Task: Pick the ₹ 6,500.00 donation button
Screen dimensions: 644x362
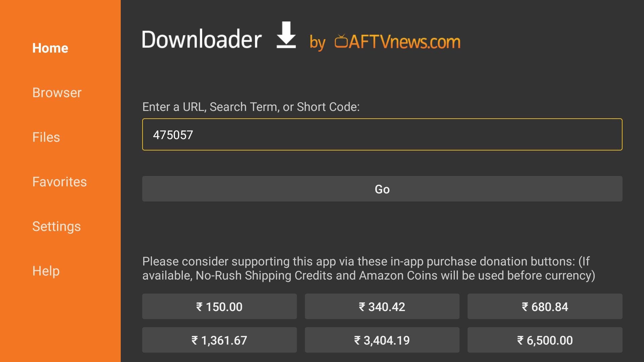Action: coord(545,340)
